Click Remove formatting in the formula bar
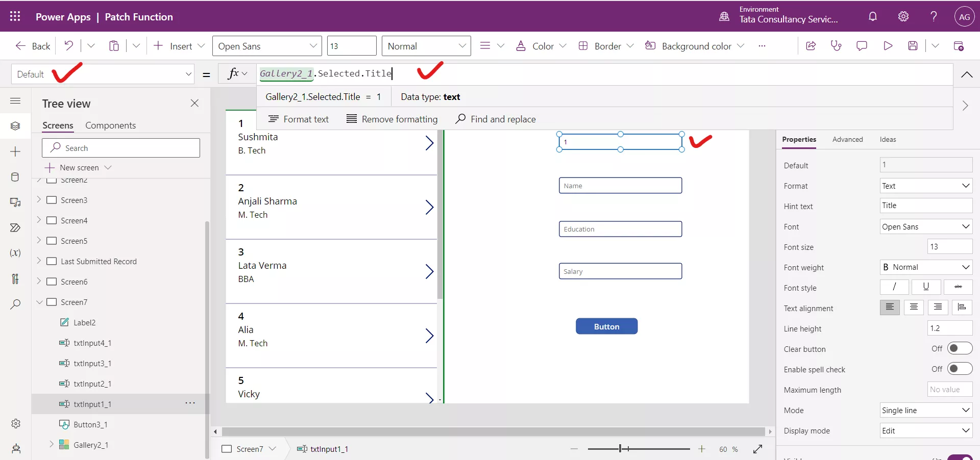Viewport: 980px width, 460px height. click(392, 119)
